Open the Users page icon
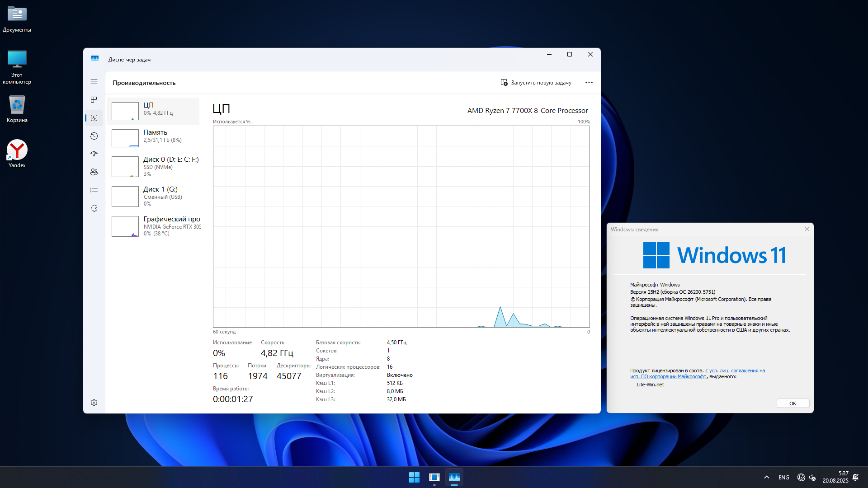This screenshot has width=868, height=488. click(x=94, y=172)
